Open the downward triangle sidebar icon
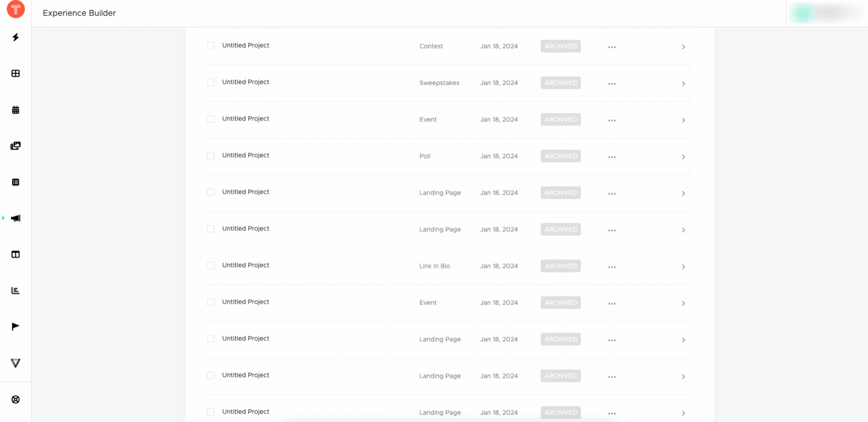The height and width of the screenshot is (422, 868). pos(15,363)
